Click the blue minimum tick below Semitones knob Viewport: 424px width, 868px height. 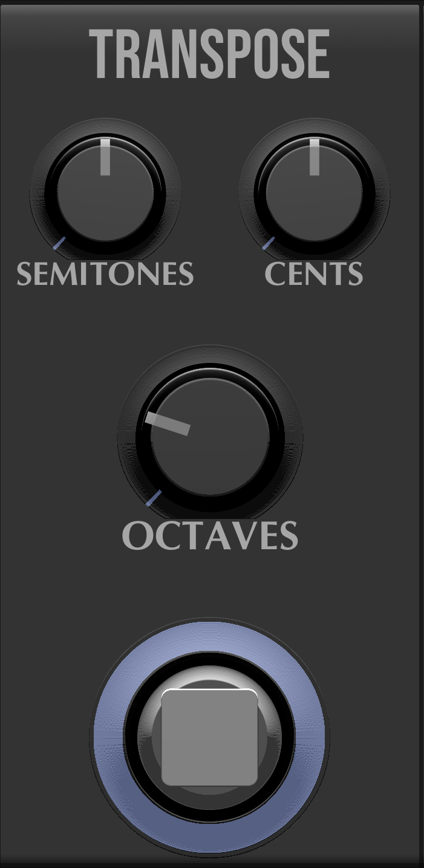[59, 243]
